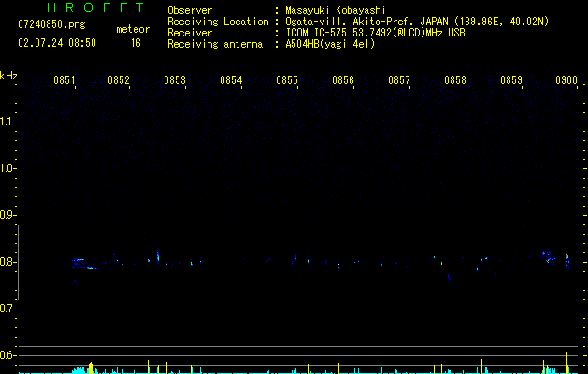Click the 0857 time marker
588x374 pixels.
(399, 80)
